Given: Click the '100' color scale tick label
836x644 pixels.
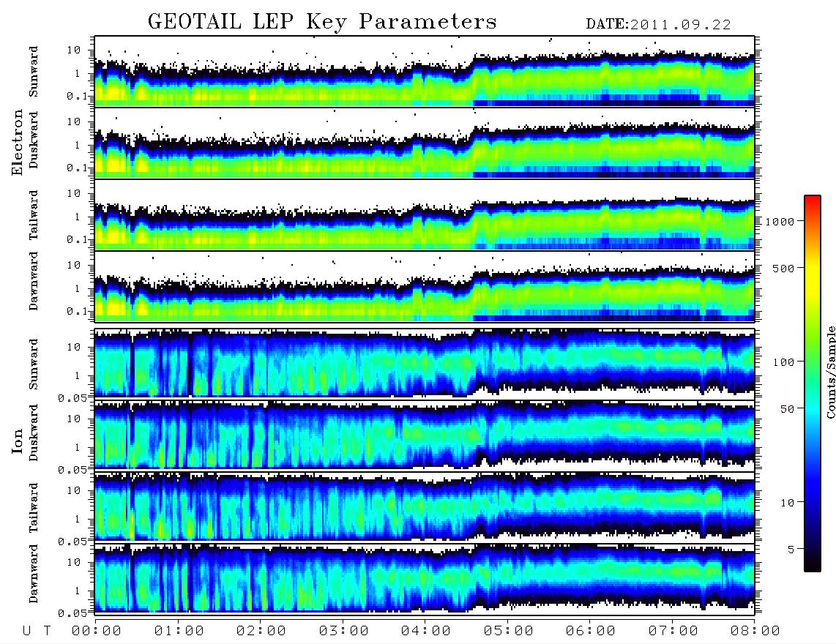Looking at the screenshot, I should (x=784, y=362).
